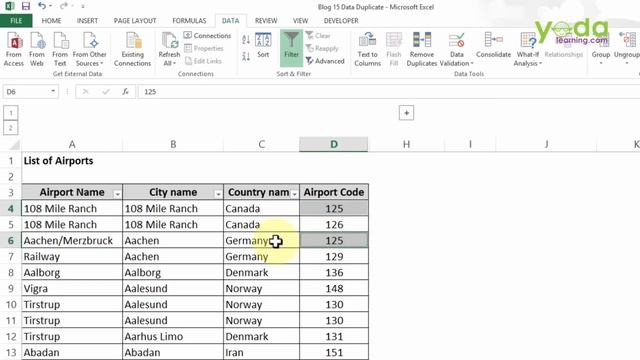Switch to the VIEW tab
This screenshot has height=360, width=640.
[300, 20]
